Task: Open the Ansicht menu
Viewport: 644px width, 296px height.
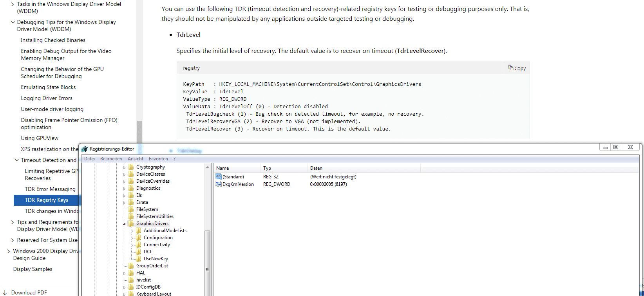Action: pyautogui.click(x=136, y=159)
